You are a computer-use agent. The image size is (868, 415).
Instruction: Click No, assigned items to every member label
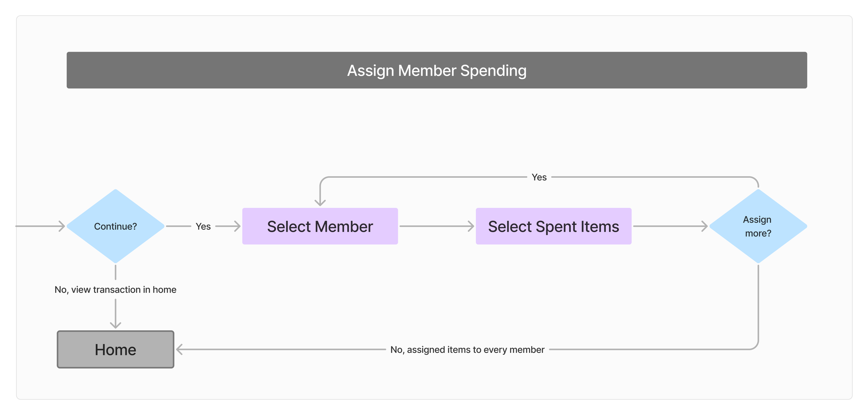467,350
